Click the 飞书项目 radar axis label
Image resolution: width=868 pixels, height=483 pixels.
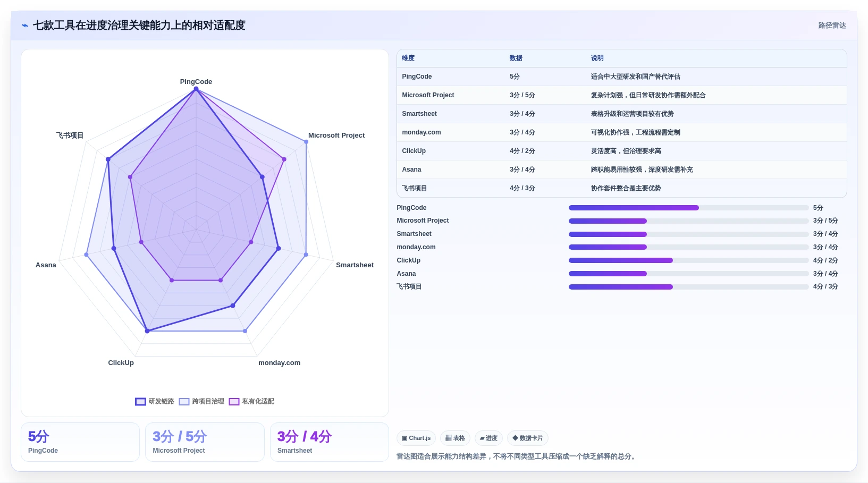point(70,135)
